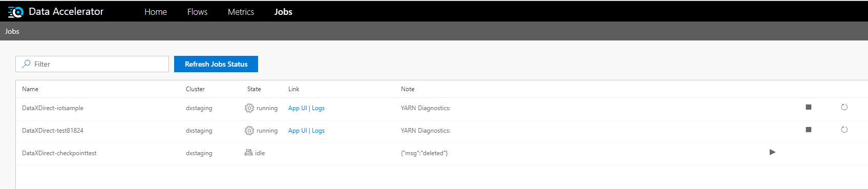868x189 pixels.
Task: Click the search magnifier icon in Filter
Action: [26, 64]
